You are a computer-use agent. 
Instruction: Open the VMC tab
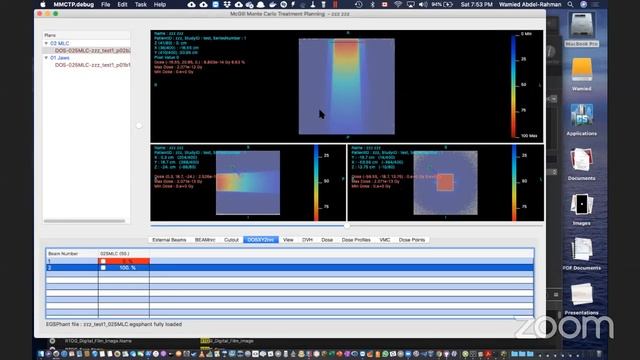384,240
